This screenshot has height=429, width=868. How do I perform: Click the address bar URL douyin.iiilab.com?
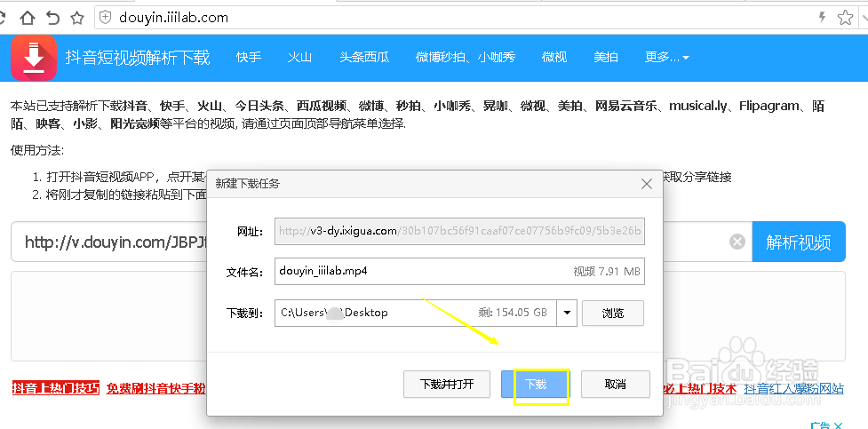[174, 18]
